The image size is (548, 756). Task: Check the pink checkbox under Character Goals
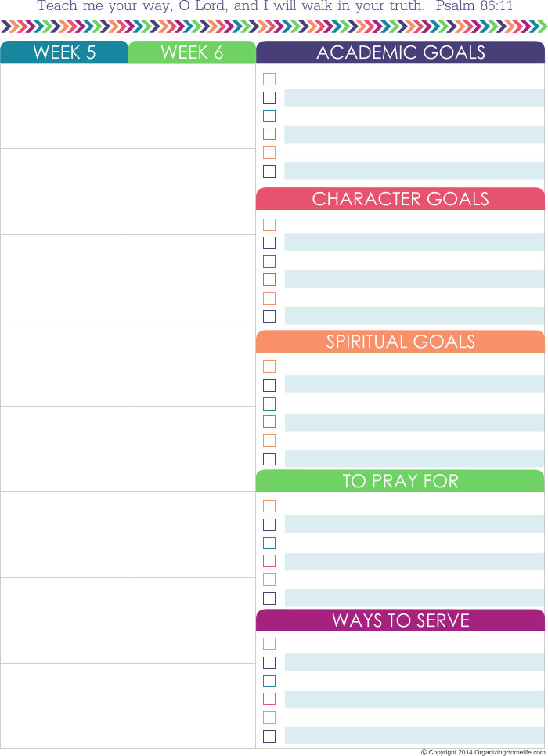[269, 280]
